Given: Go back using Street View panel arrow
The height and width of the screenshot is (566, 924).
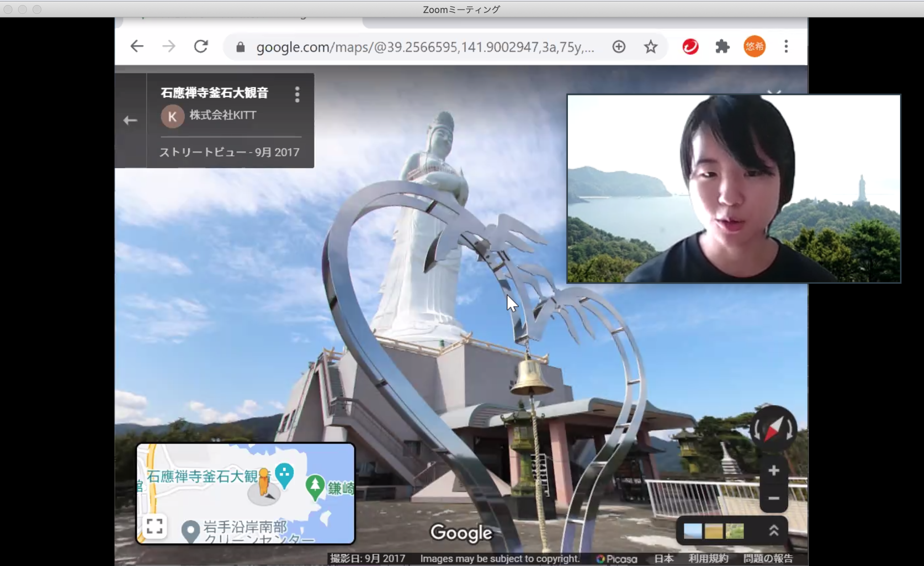Looking at the screenshot, I should coord(130,120).
